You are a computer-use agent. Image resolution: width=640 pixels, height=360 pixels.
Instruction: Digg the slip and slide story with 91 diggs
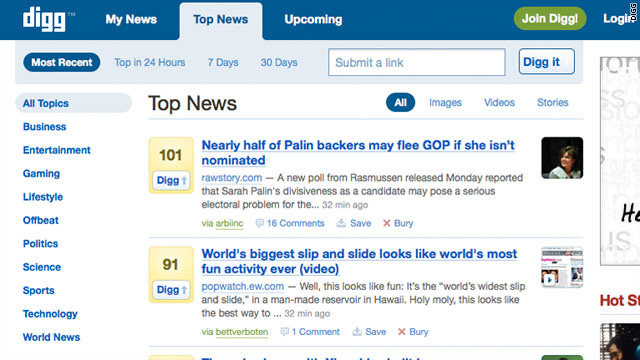171,289
